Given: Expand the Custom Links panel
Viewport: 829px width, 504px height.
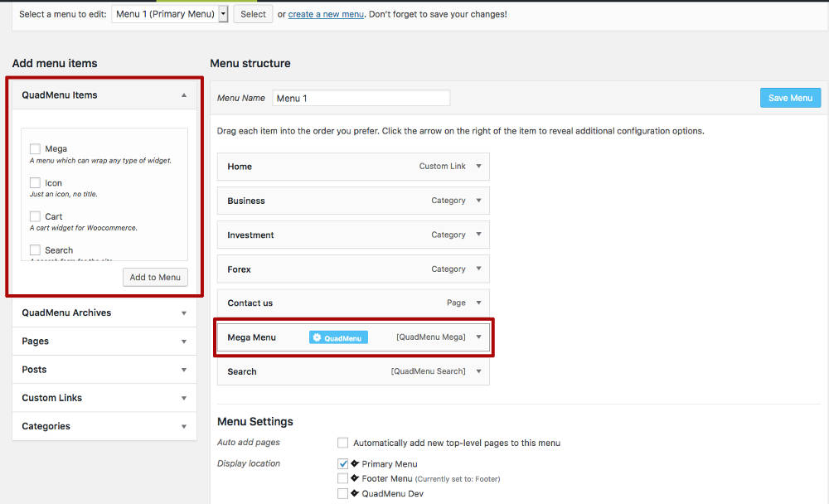Looking at the screenshot, I should click(184, 398).
